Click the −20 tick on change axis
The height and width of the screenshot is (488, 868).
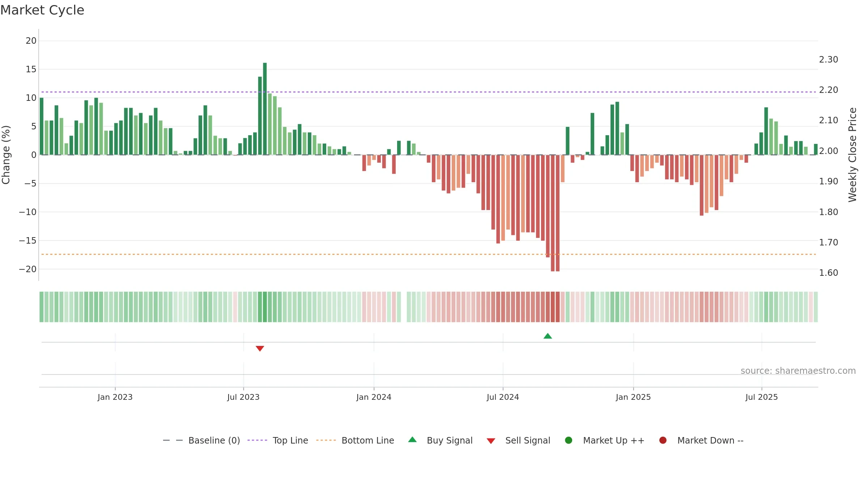(x=28, y=269)
